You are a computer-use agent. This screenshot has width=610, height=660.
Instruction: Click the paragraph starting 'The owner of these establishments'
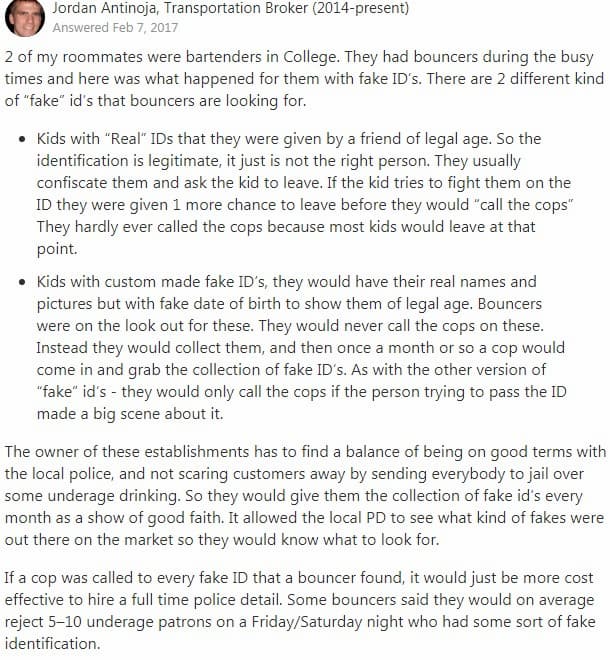pos(305,495)
